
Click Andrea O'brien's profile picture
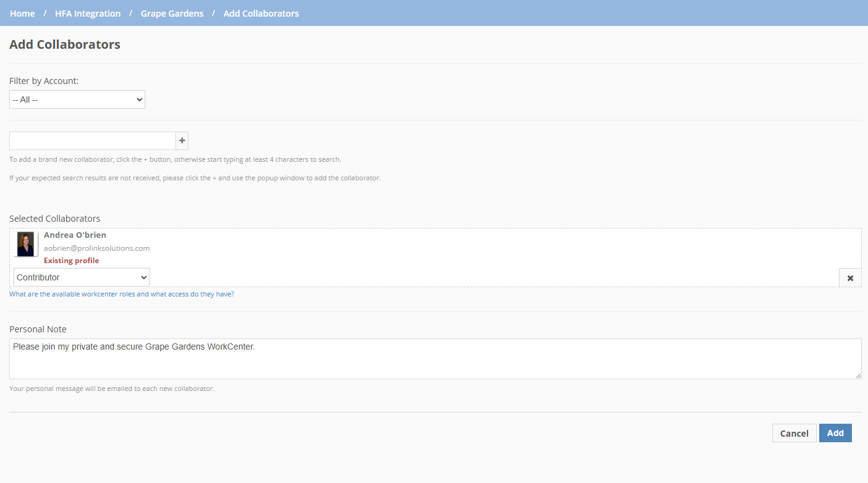(x=25, y=244)
